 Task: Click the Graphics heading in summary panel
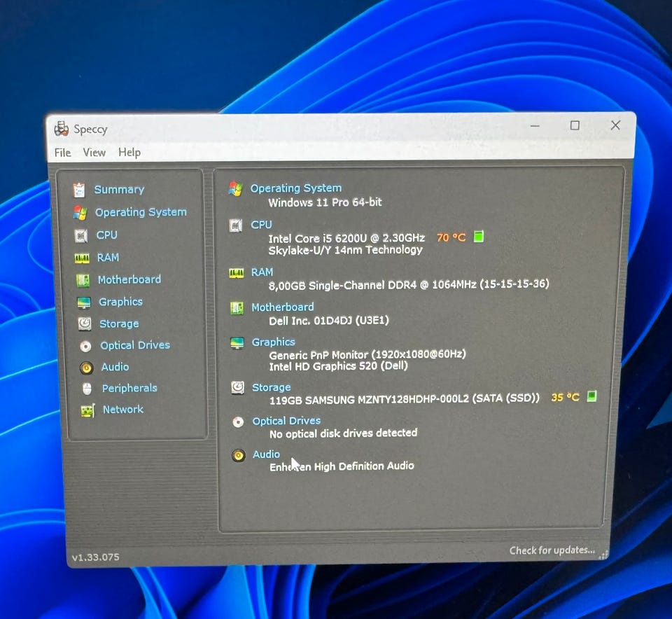(x=274, y=342)
